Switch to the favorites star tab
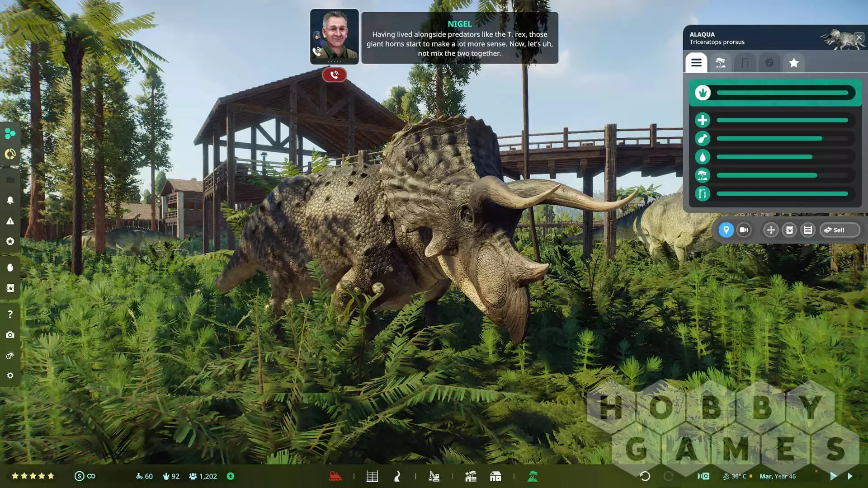The image size is (868, 488). 793,63
